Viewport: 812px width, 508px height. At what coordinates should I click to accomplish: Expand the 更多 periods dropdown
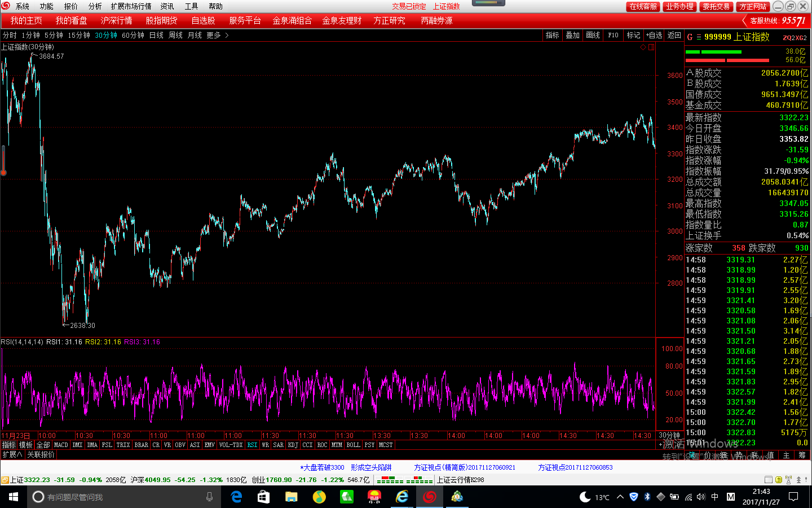[218, 35]
